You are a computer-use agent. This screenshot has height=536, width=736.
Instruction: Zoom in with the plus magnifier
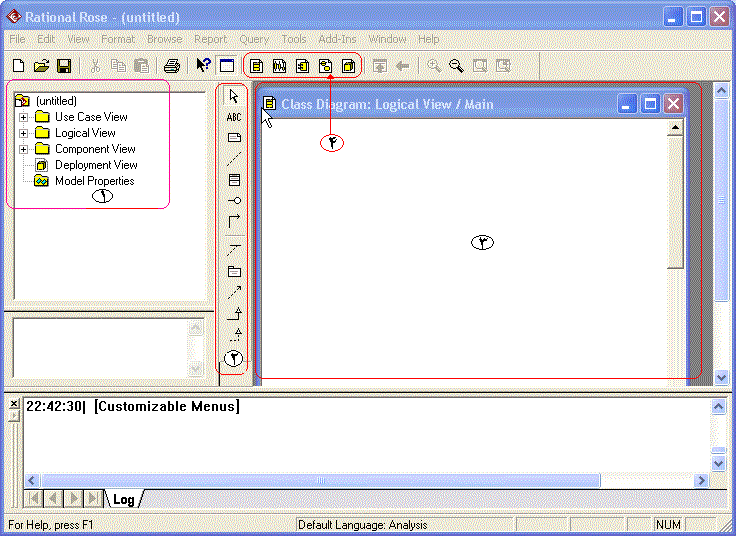click(434, 66)
